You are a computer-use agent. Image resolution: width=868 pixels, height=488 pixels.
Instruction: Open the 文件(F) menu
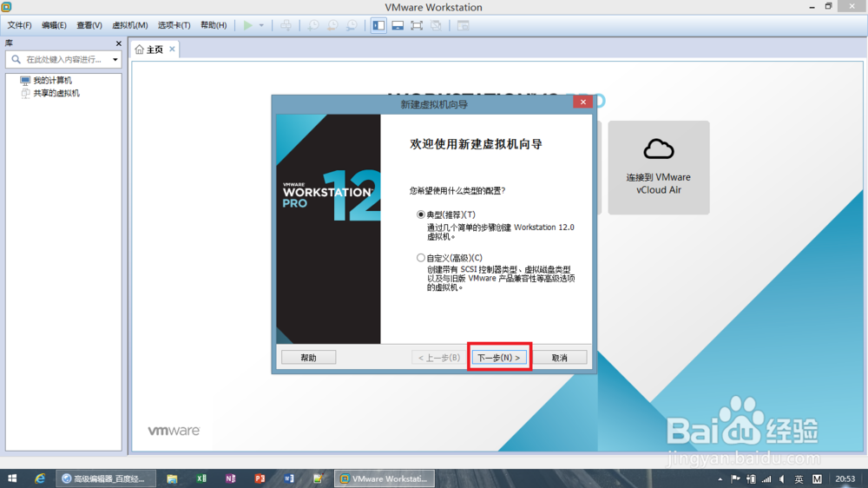click(19, 25)
